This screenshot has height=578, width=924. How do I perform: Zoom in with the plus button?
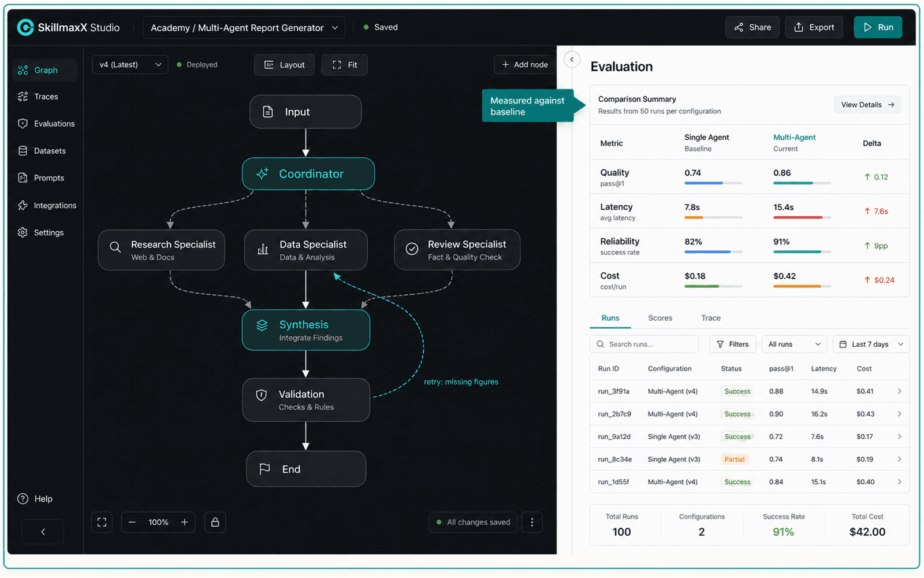tap(185, 523)
